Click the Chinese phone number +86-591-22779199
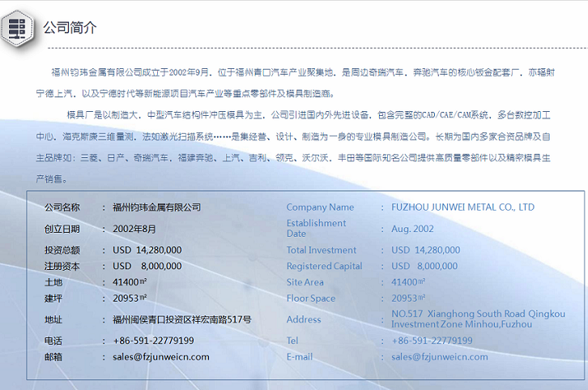Screen dimensions: 588x390 pyautogui.click(x=153, y=341)
